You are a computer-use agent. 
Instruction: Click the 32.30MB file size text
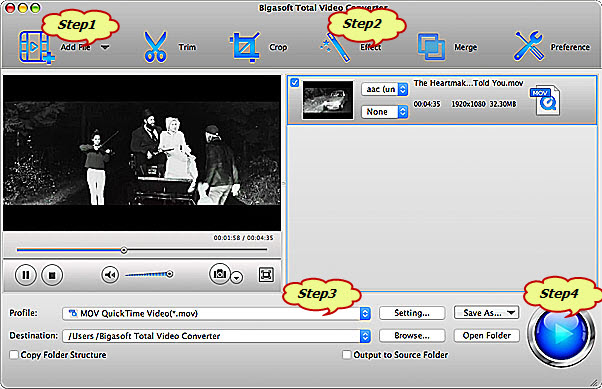503,104
